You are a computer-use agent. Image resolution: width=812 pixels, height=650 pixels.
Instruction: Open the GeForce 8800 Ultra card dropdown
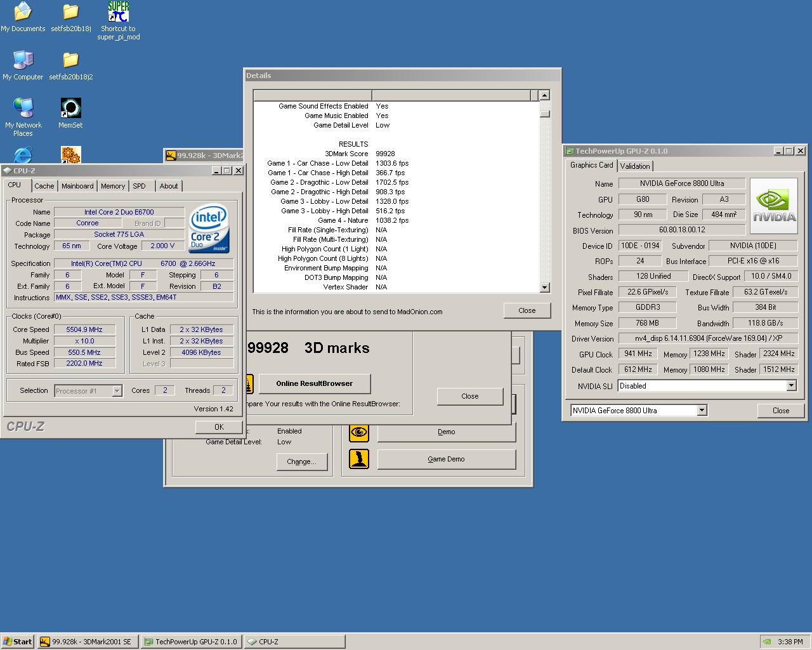702,411
